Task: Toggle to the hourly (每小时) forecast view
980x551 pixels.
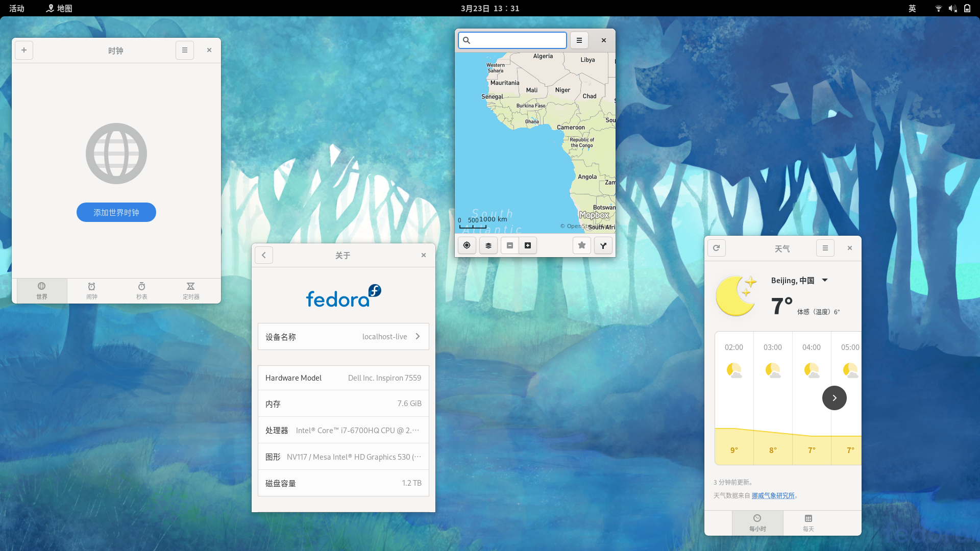Action: pos(757,523)
